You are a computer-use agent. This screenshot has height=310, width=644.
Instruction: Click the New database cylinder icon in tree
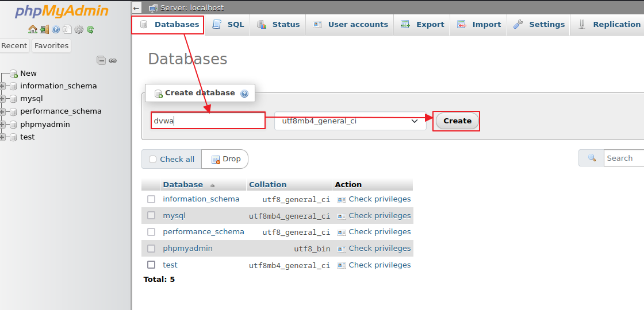pyautogui.click(x=14, y=73)
